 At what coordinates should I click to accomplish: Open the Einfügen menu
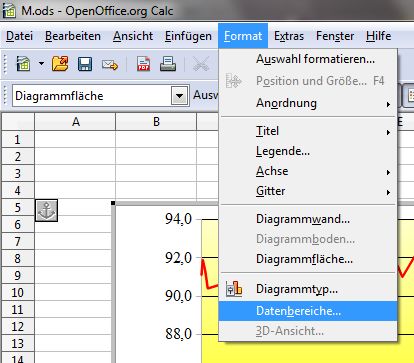pyautogui.click(x=188, y=36)
